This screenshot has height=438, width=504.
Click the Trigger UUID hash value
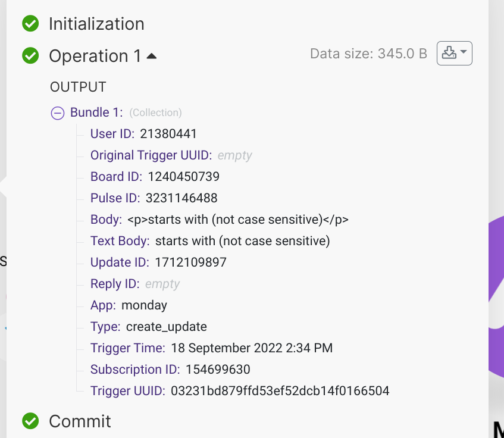click(280, 391)
